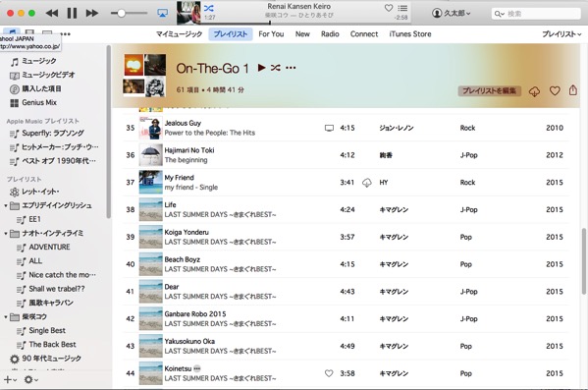This screenshot has height=390, width=588.
Task: Collapse the 柴咲コウ folder
Action: [x=5, y=317]
